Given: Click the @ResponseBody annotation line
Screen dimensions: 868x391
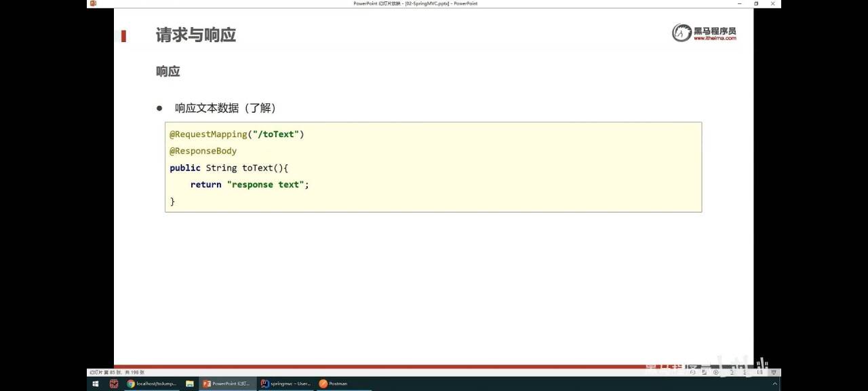Looking at the screenshot, I should pos(203,151).
